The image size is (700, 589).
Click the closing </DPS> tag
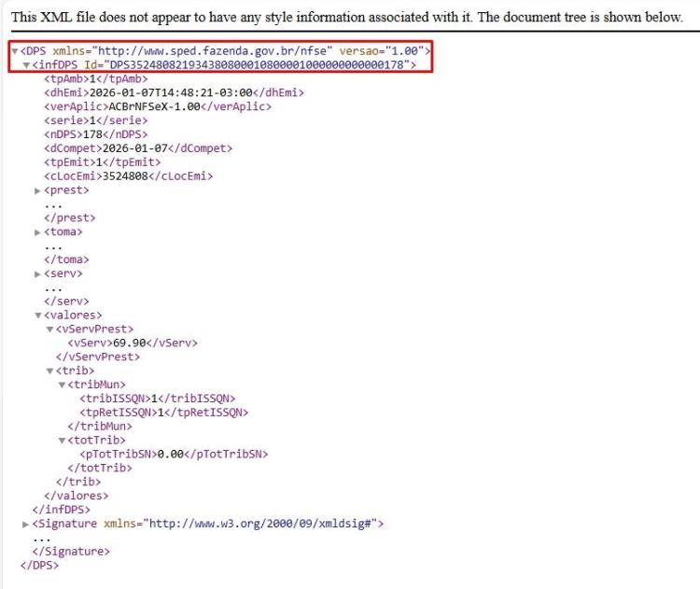point(39,566)
